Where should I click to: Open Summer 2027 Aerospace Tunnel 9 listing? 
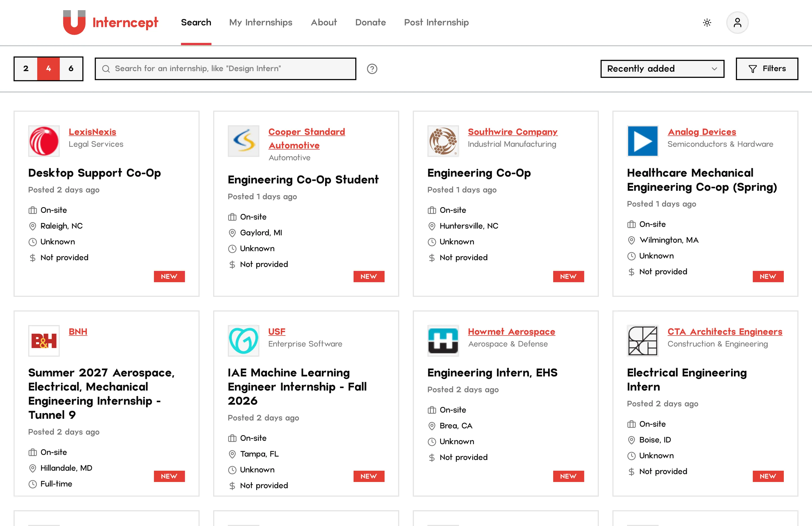tap(101, 394)
